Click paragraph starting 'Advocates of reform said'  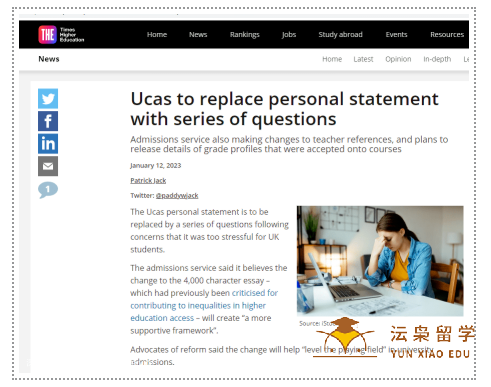point(282,355)
